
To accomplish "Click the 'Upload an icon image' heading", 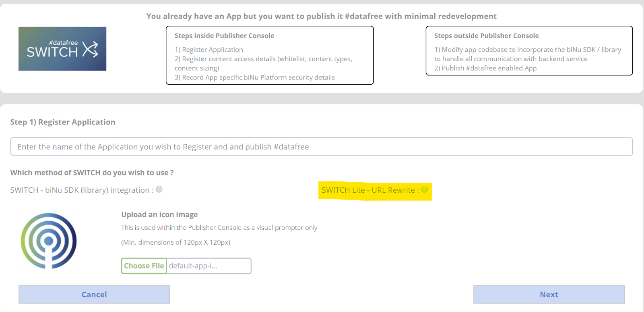I will click(159, 214).
